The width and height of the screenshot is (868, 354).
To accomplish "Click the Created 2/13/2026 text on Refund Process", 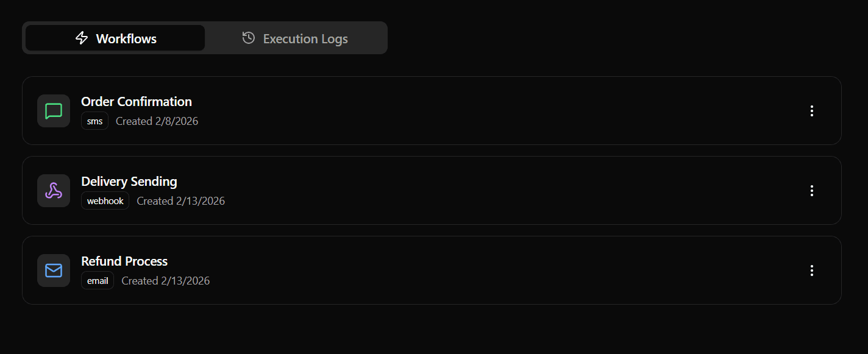I will [165, 280].
